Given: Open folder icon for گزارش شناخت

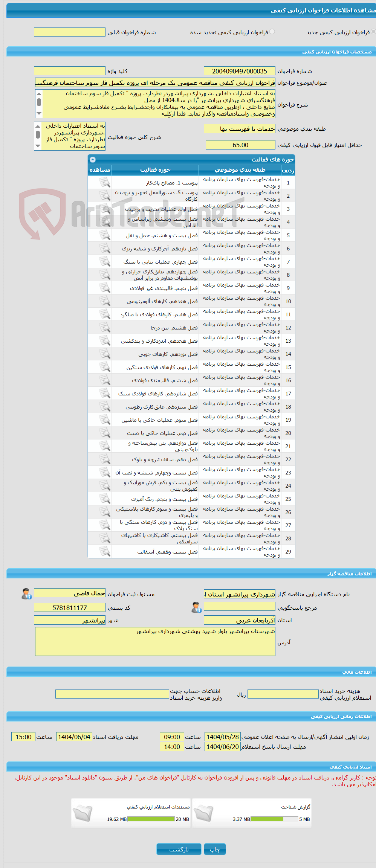Looking at the screenshot, I should (x=203, y=813).
